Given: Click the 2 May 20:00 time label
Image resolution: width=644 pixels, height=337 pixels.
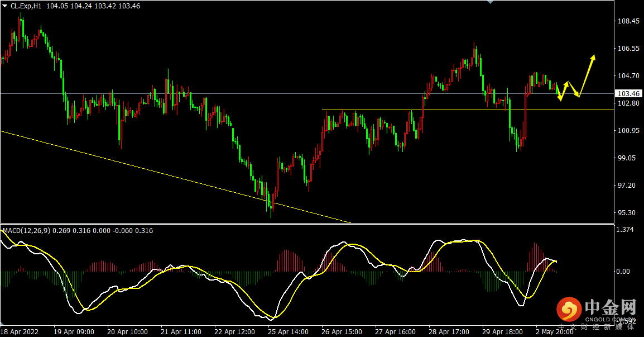Looking at the screenshot, I should tap(554, 331).
